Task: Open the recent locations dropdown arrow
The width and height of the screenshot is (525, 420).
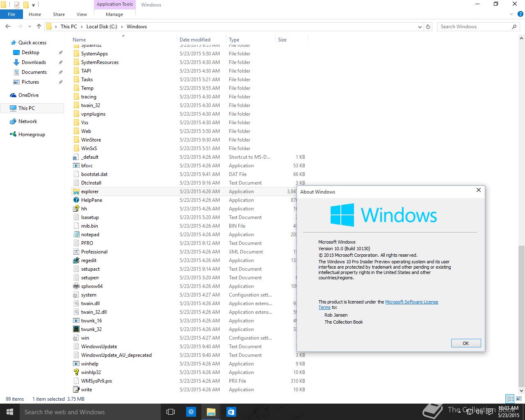Action: coord(30,27)
